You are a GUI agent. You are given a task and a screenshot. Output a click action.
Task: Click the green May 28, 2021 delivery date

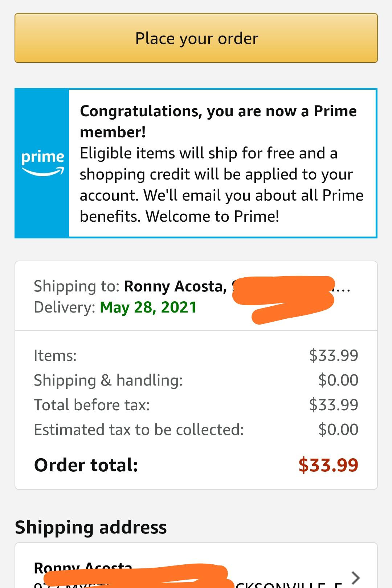pyautogui.click(x=148, y=307)
